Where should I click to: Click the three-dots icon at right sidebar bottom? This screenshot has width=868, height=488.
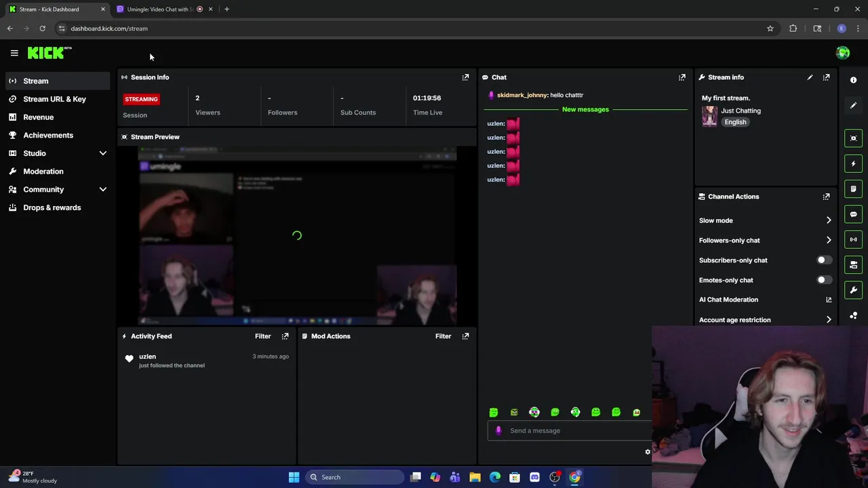click(x=854, y=315)
